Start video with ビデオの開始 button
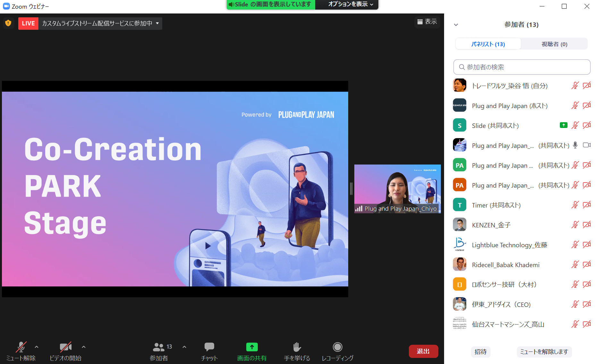The height and width of the screenshot is (364, 598). pyautogui.click(x=65, y=351)
